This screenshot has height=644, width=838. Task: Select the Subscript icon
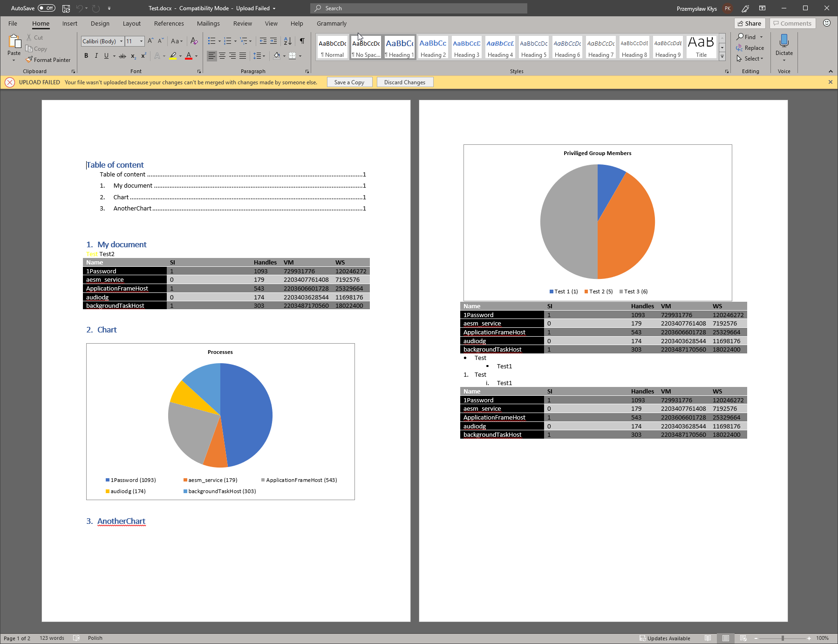[133, 55]
